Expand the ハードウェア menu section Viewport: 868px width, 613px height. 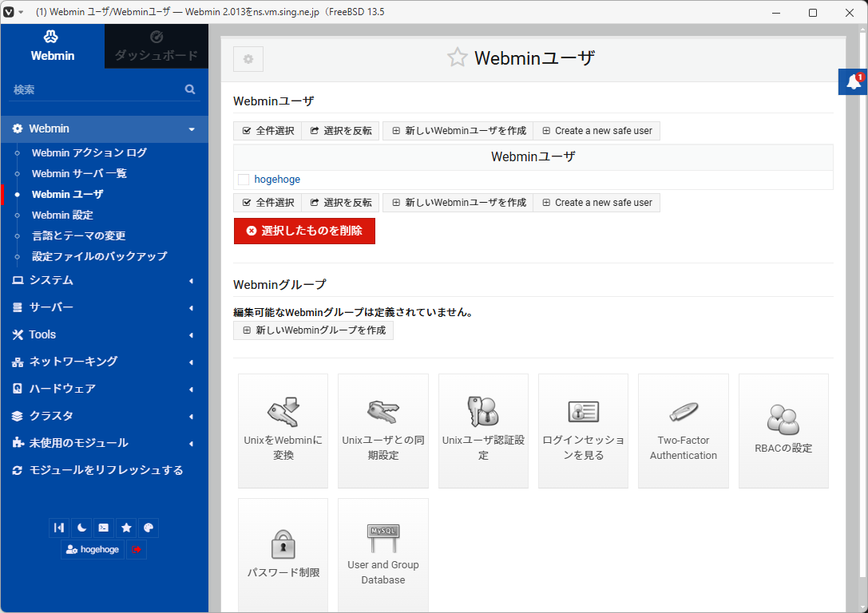pyautogui.click(x=105, y=389)
